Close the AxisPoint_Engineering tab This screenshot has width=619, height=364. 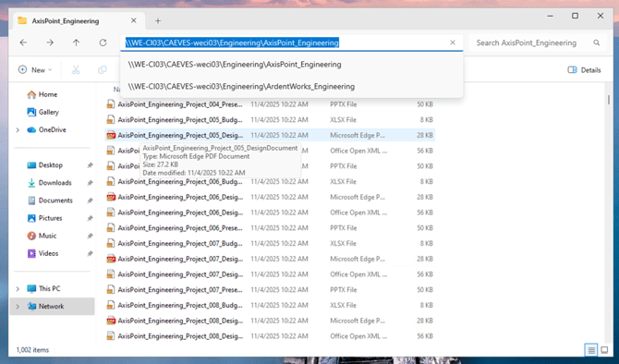coord(134,20)
